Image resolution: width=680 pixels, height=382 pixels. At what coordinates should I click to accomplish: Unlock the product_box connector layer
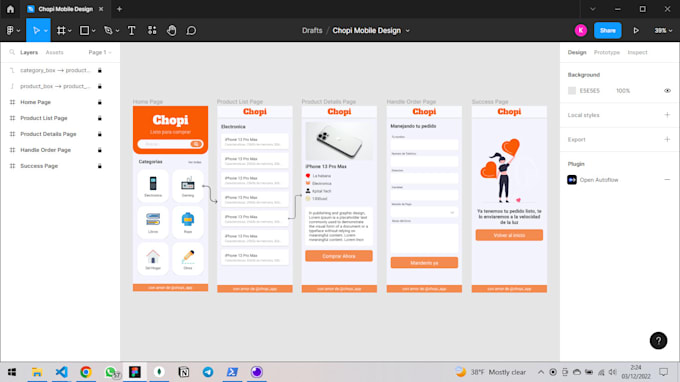pos(100,86)
